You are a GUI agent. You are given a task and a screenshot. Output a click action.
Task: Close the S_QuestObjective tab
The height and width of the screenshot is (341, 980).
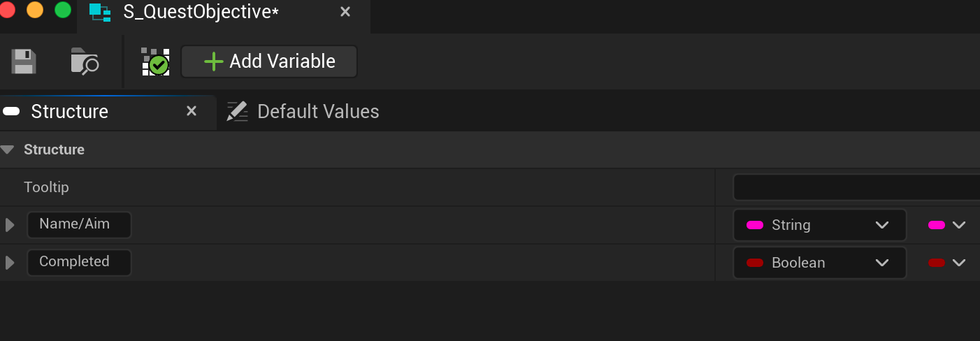[345, 12]
